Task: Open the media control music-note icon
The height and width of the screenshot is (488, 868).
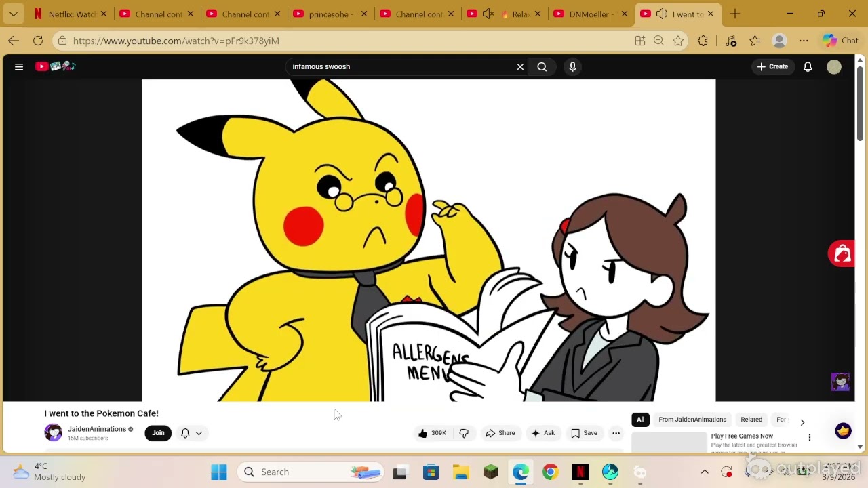Action: tap(731, 41)
